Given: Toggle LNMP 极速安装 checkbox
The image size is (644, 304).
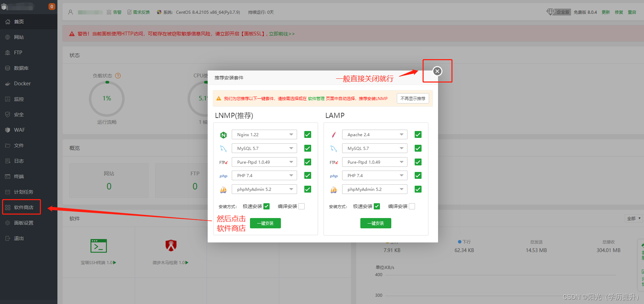Looking at the screenshot, I should pos(266,206).
